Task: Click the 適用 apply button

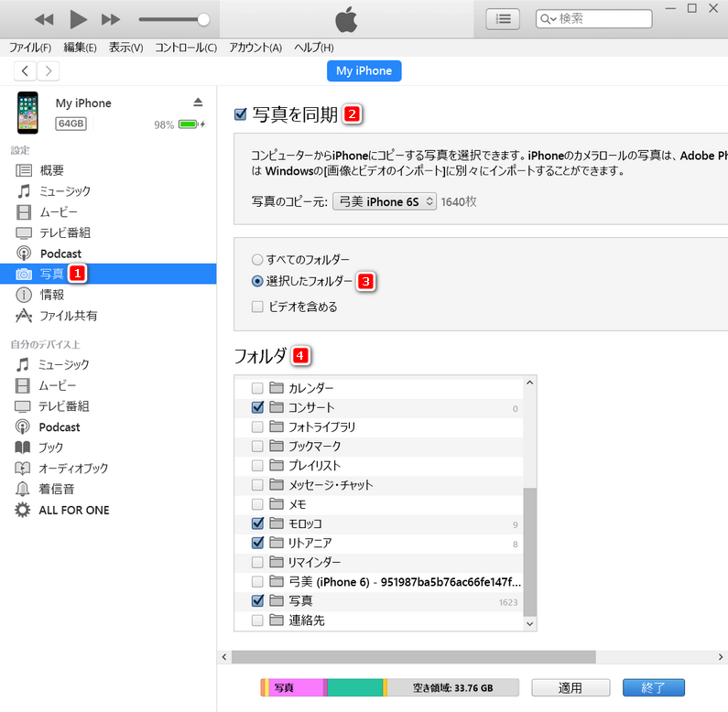Action: (x=570, y=688)
